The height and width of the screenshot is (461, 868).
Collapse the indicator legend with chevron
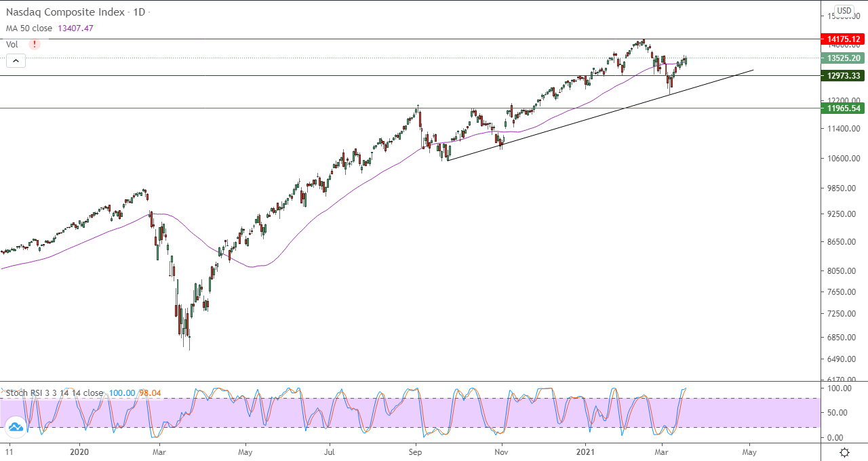point(16,61)
